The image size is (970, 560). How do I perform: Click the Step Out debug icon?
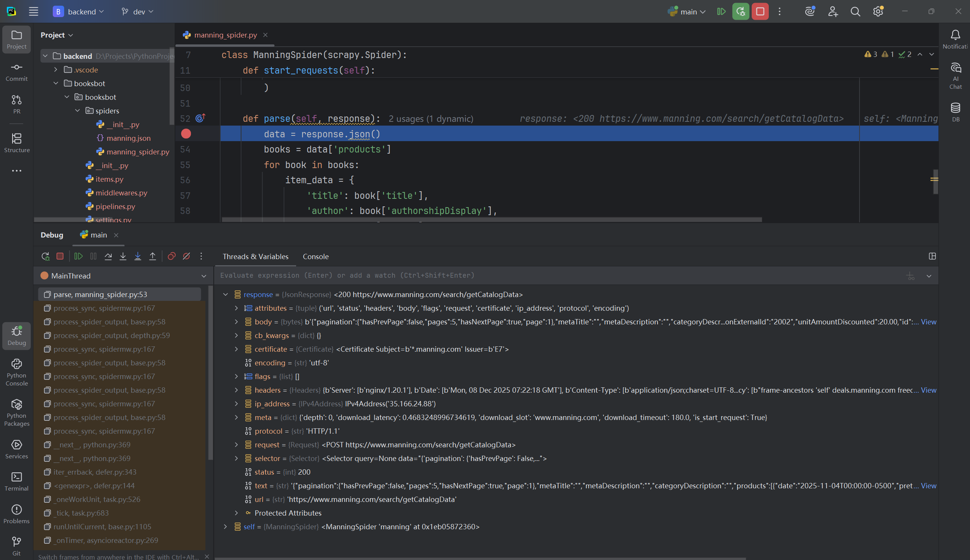(x=153, y=256)
